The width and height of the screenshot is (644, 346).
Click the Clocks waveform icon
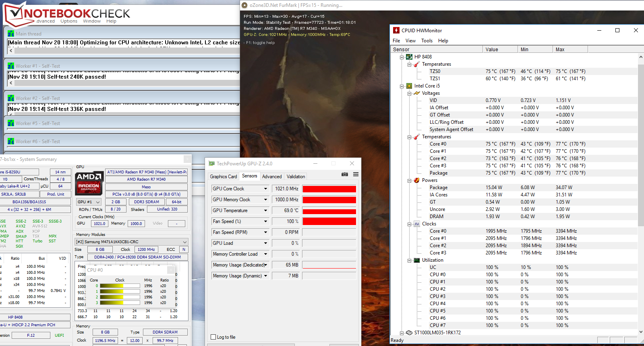tap(416, 224)
